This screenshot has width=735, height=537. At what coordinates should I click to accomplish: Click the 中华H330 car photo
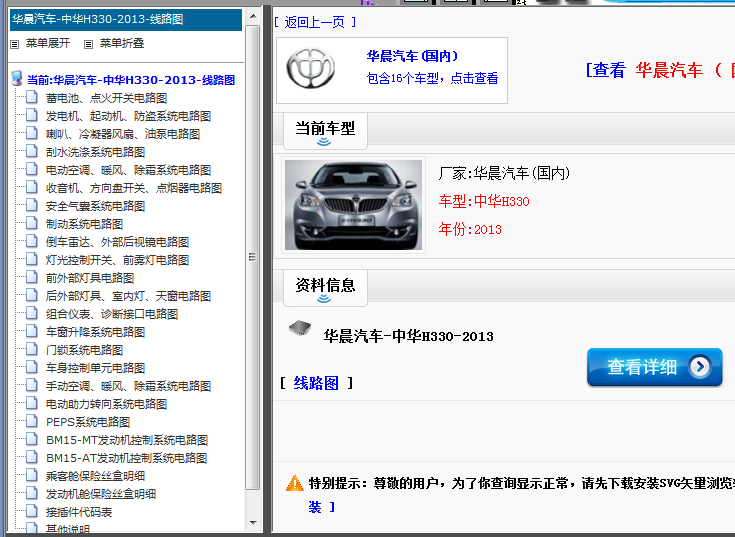click(x=353, y=205)
